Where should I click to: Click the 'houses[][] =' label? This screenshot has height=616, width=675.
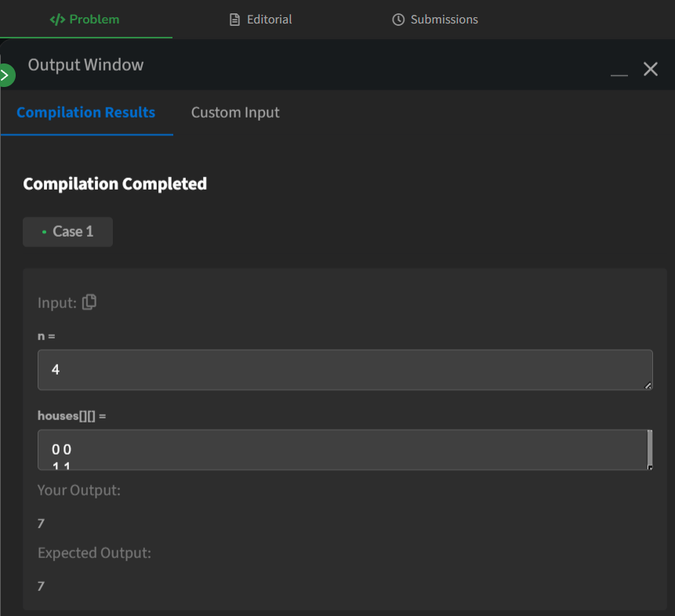pos(71,416)
